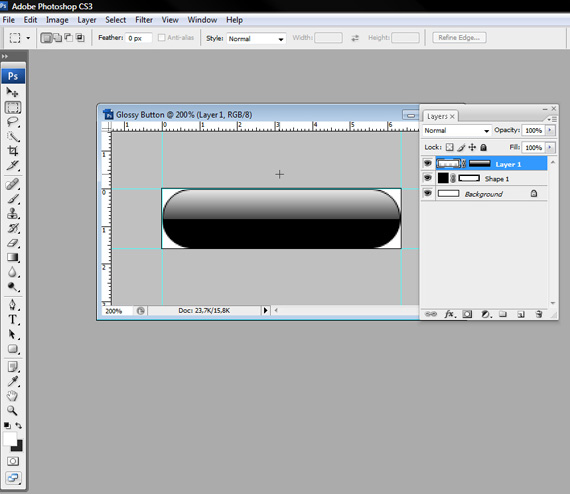Open the Style dropdown in options bar
Viewport: 570px width, 494px height.
pyautogui.click(x=256, y=39)
